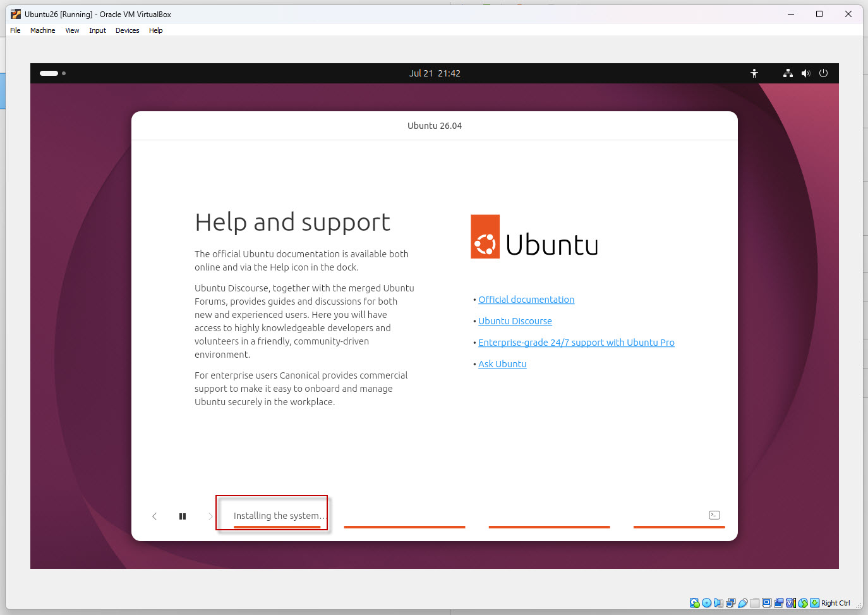Click the fourth installation progress bar
This screenshot has height=615, width=868.
point(679,527)
